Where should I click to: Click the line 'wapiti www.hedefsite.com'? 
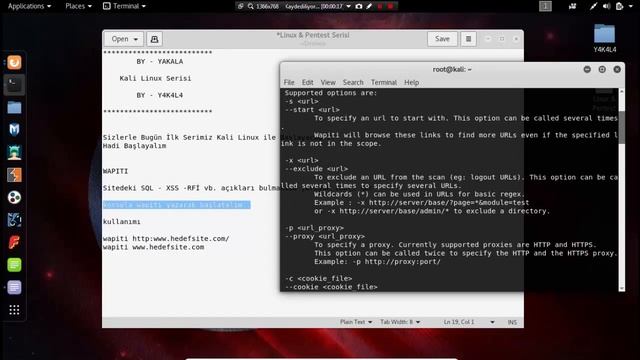coord(153,247)
